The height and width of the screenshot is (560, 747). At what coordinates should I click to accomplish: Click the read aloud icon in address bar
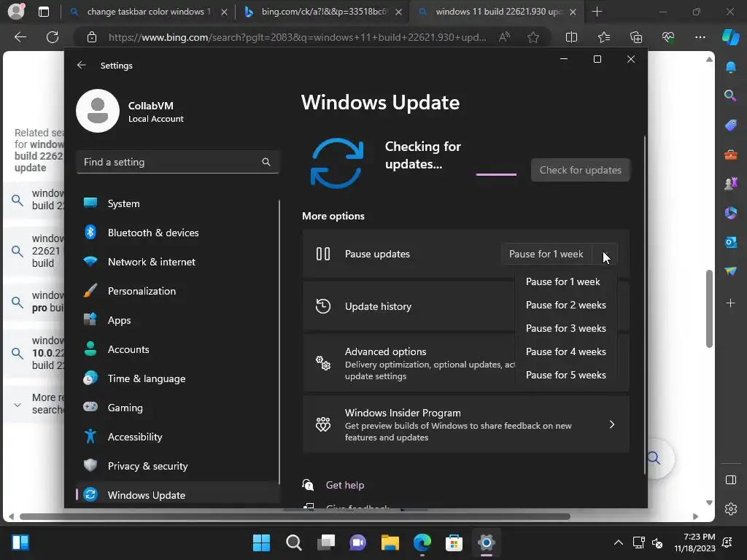click(504, 37)
